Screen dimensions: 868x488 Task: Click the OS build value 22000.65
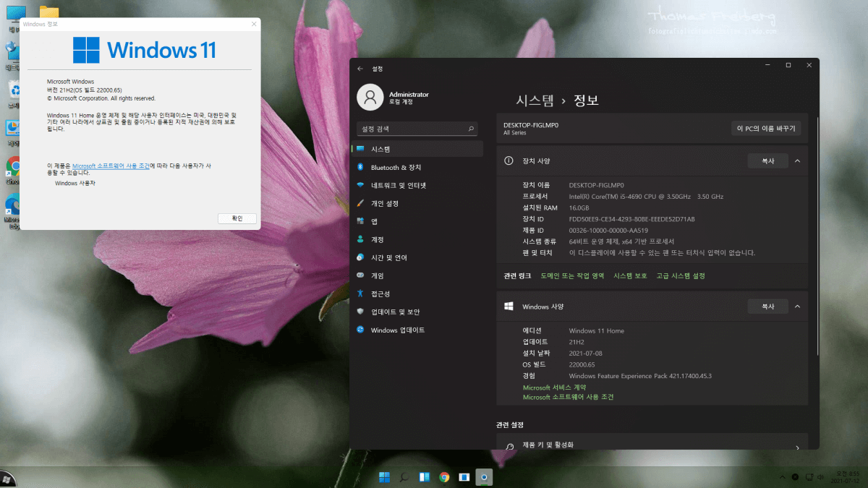(x=582, y=364)
